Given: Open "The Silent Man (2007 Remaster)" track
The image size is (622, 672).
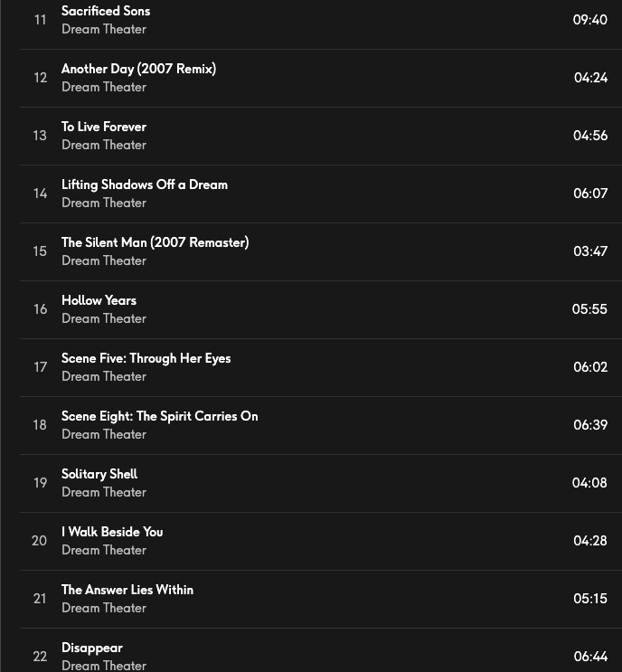Looking at the screenshot, I should (155, 242).
